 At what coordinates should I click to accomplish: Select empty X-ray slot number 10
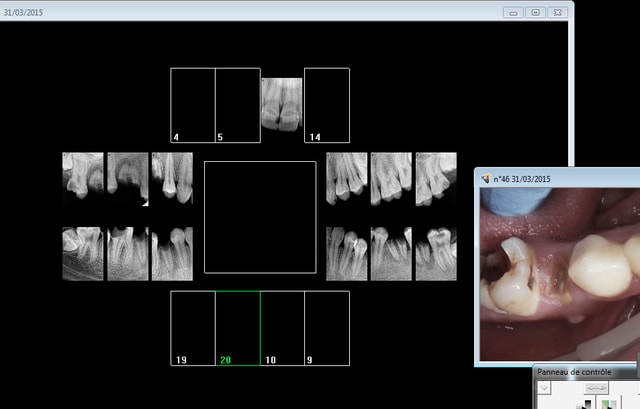click(282, 328)
